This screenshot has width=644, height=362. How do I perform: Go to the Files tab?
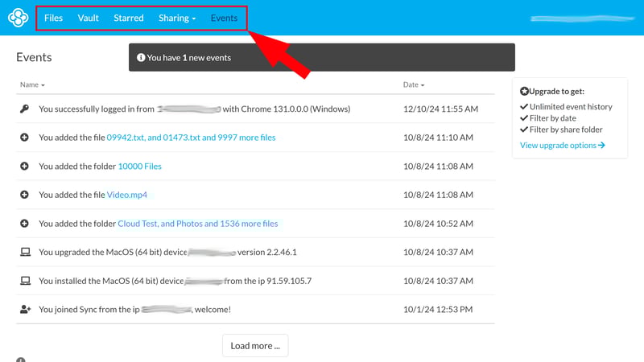53,18
